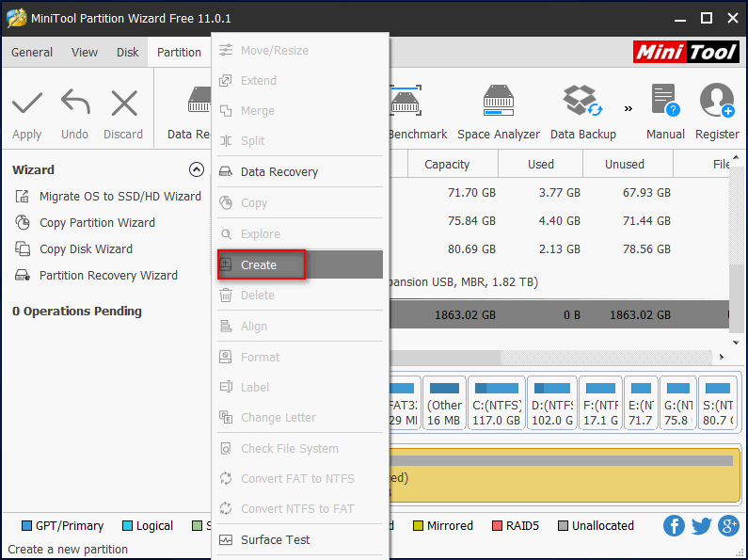Click the Register user icon
The image size is (748, 560).
717,100
